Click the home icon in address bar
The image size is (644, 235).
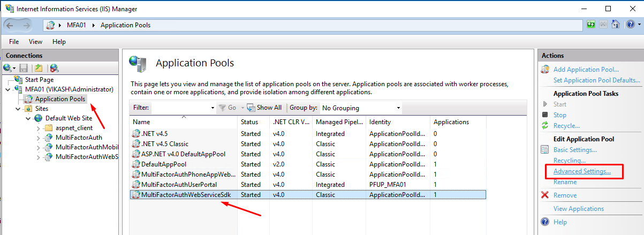pos(615,25)
